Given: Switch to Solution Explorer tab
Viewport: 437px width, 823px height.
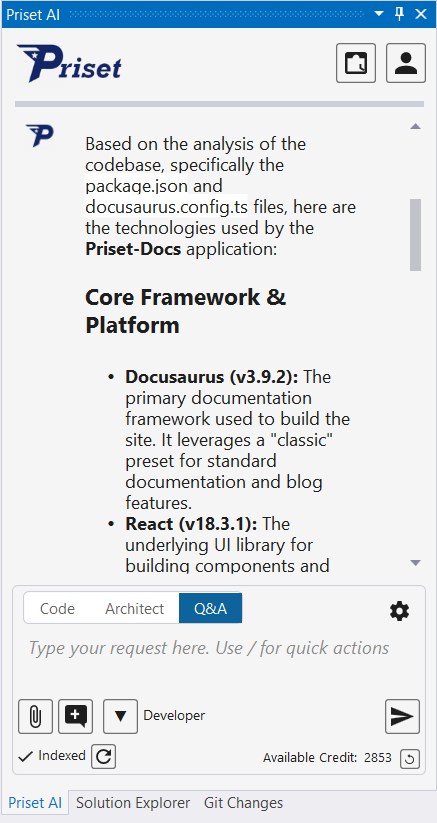Looking at the screenshot, I should tap(133, 803).
